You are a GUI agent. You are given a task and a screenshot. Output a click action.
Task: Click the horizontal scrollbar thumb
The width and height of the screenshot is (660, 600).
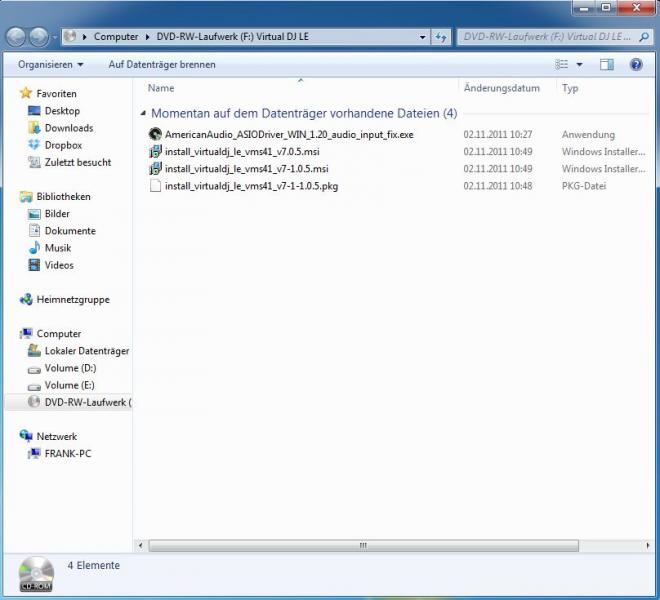pos(364,546)
